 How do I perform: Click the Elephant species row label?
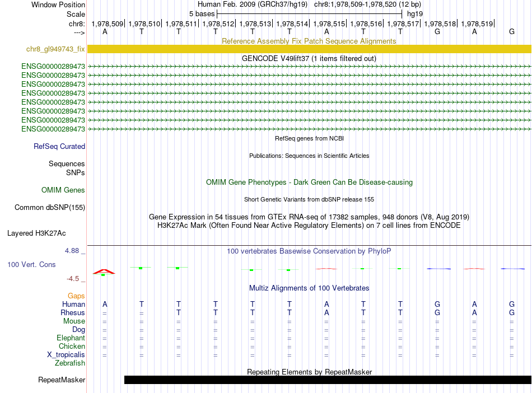[x=71, y=338]
